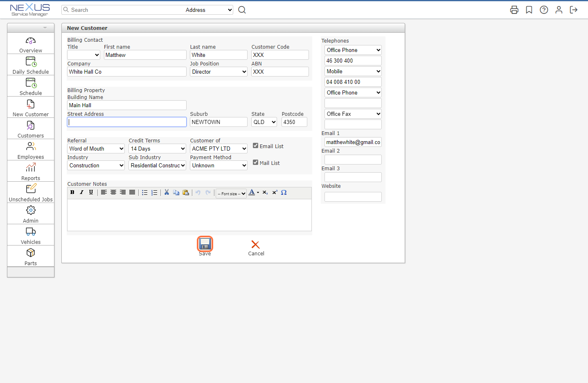Redo edit in notes toolbar

coord(208,192)
